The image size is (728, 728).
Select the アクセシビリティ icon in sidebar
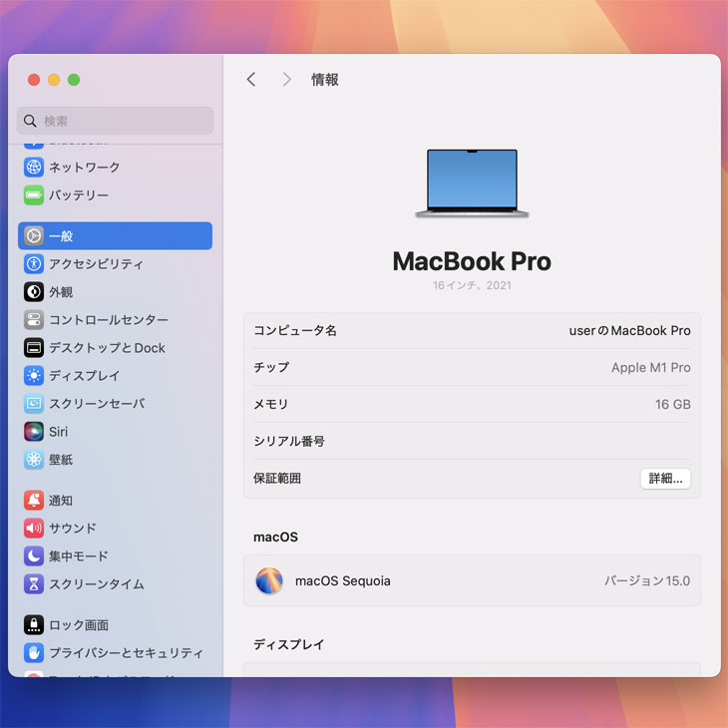point(34,264)
